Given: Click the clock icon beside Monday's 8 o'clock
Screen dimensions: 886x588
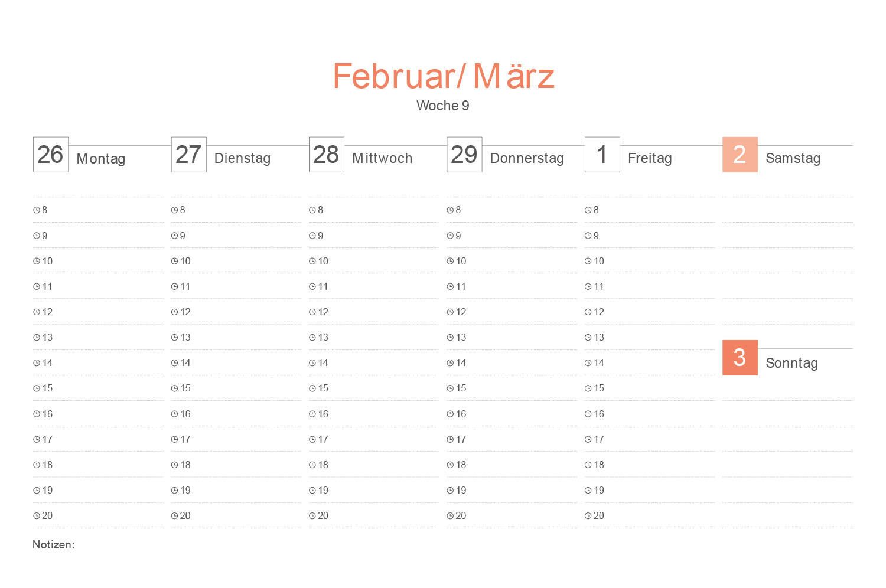Looking at the screenshot, I should [x=37, y=210].
